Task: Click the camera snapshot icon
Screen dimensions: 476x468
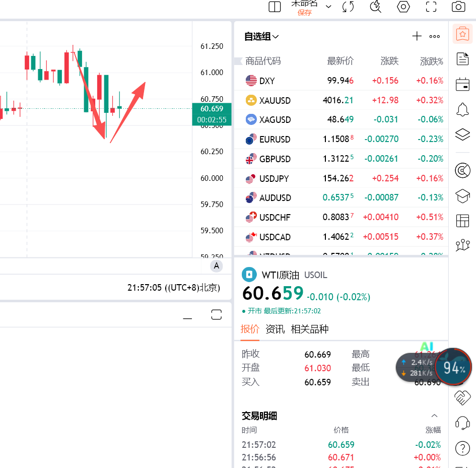Action: pyautogui.click(x=458, y=7)
